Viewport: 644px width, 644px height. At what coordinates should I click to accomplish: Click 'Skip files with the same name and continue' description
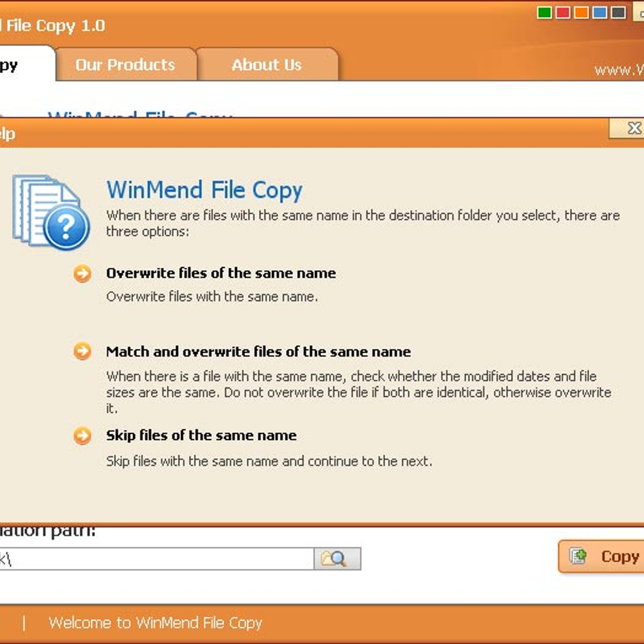coord(269,461)
